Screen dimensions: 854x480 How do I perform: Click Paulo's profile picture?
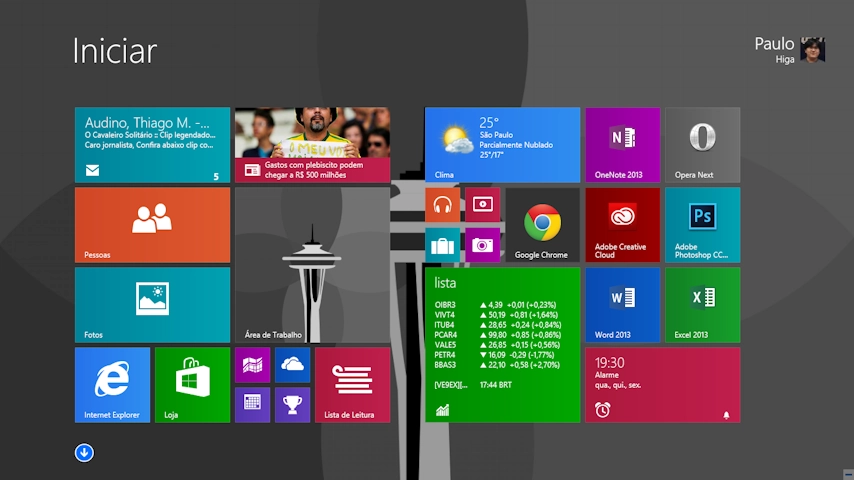(813, 50)
